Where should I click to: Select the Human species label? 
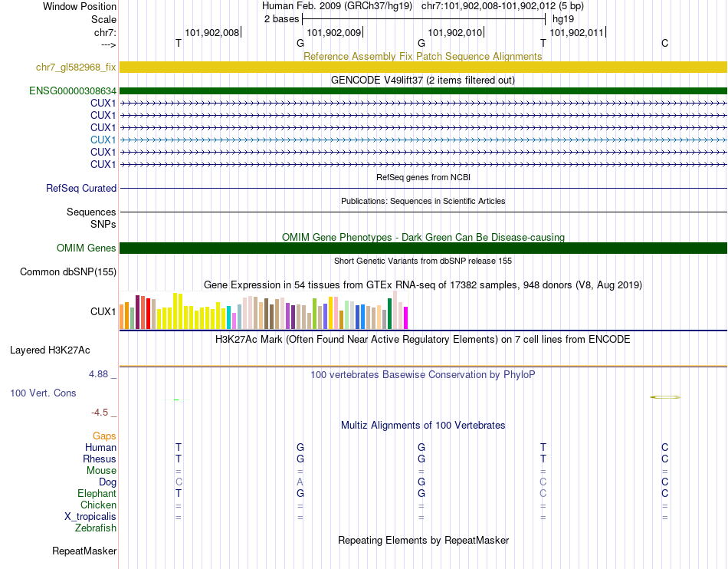click(x=100, y=447)
